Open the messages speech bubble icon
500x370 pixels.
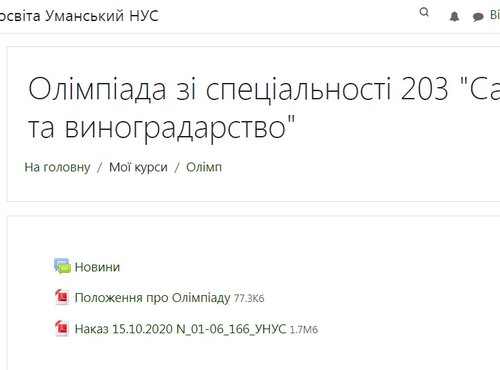click(x=478, y=17)
